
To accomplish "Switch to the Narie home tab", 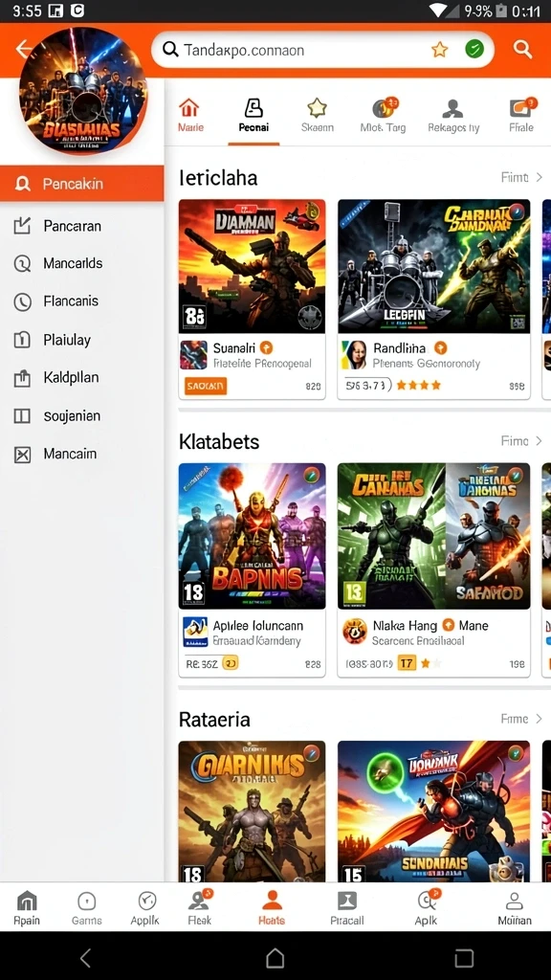I will tap(190, 116).
